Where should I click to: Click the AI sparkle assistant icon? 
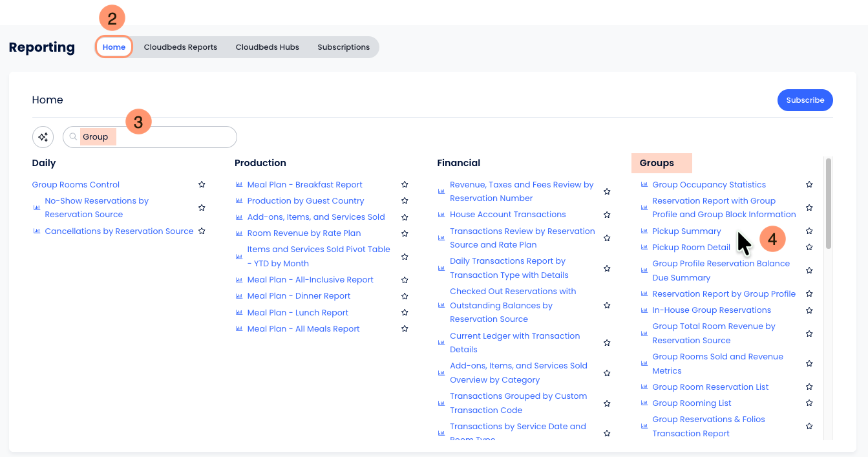[x=43, y=137]
